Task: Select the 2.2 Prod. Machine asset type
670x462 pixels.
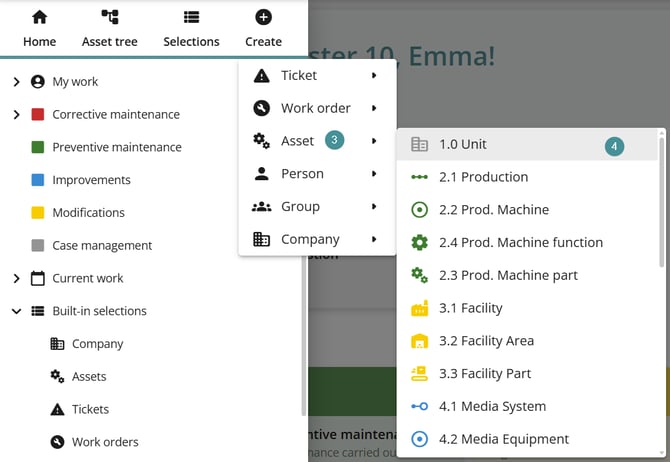Action: click(x=494, y=210)
